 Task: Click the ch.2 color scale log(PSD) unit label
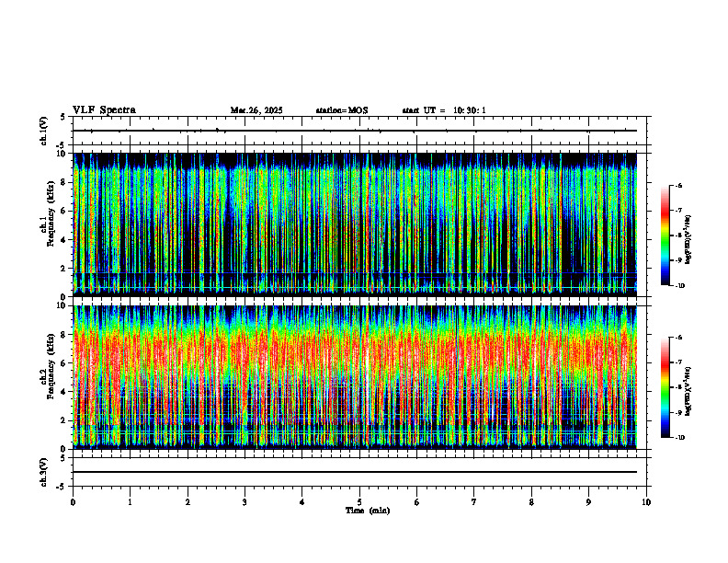(688, 391)
